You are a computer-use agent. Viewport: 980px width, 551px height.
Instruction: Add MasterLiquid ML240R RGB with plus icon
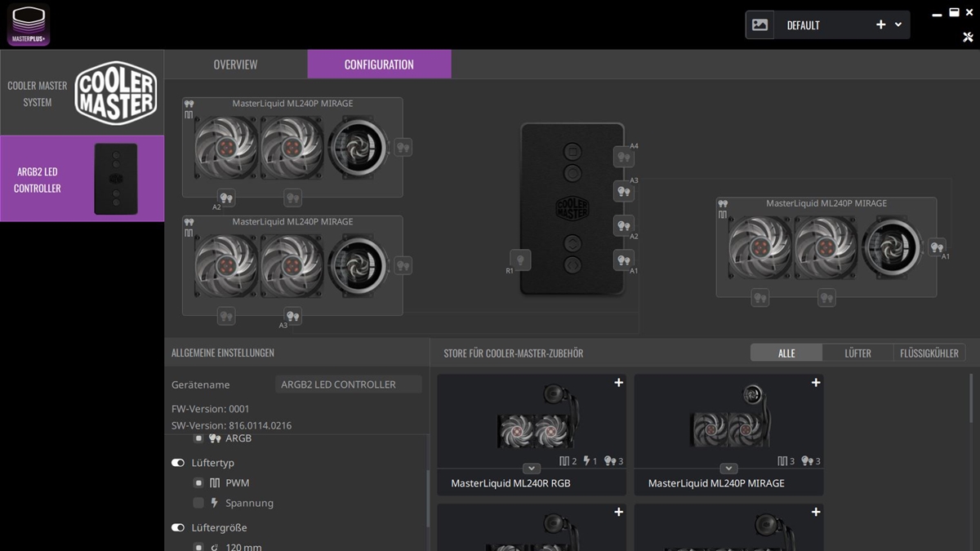[618, 383]
